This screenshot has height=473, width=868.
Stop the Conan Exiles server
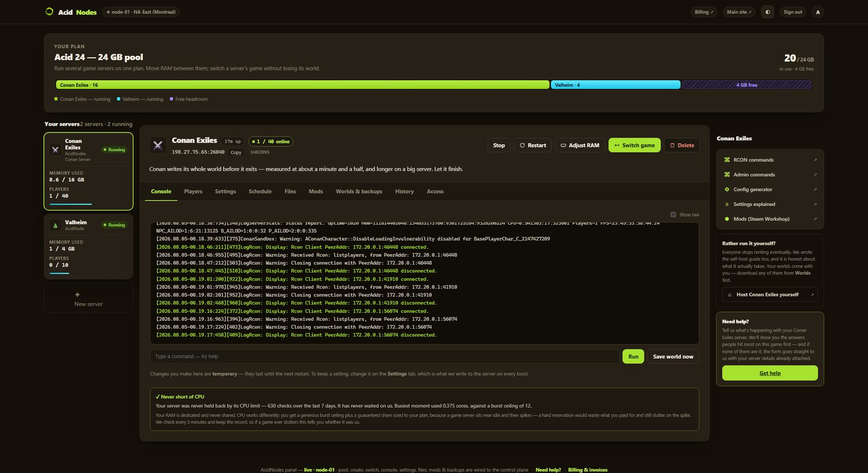tap(499, 145)
